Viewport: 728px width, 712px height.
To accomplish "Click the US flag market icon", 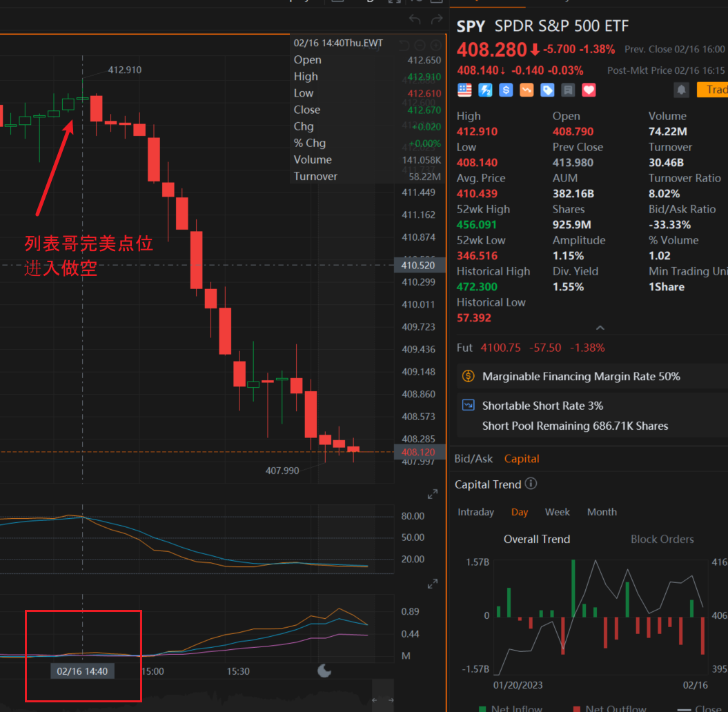I will click(464, 90).
